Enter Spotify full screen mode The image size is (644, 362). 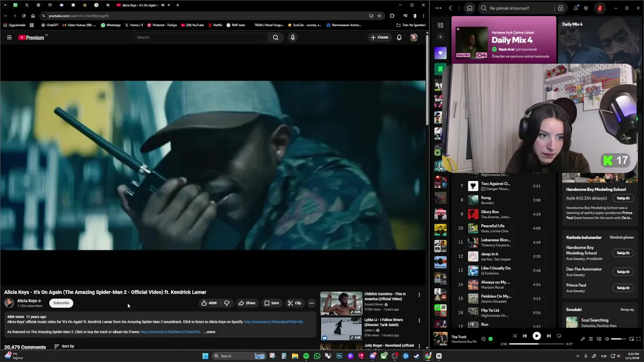(x=638, y=339)
